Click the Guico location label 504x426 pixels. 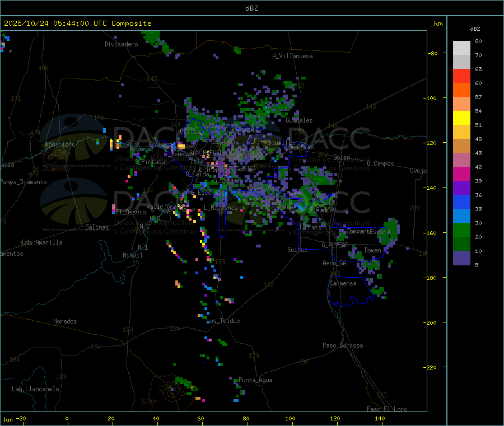click(342, 157)
